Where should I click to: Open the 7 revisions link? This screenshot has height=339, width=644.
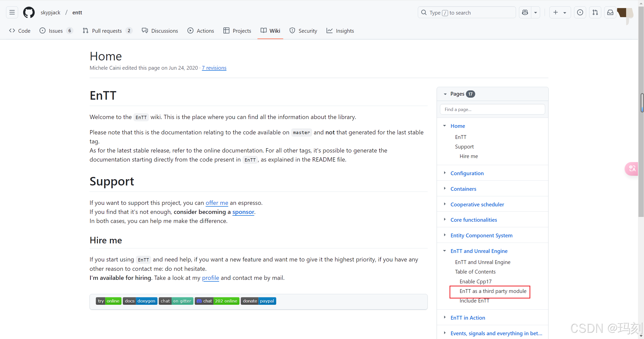[x=214, y=68]
